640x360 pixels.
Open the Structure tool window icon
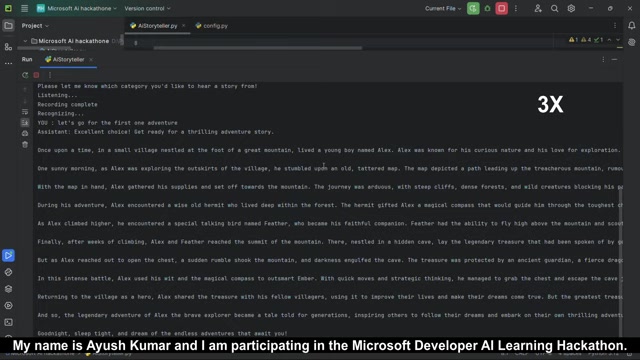8,47
